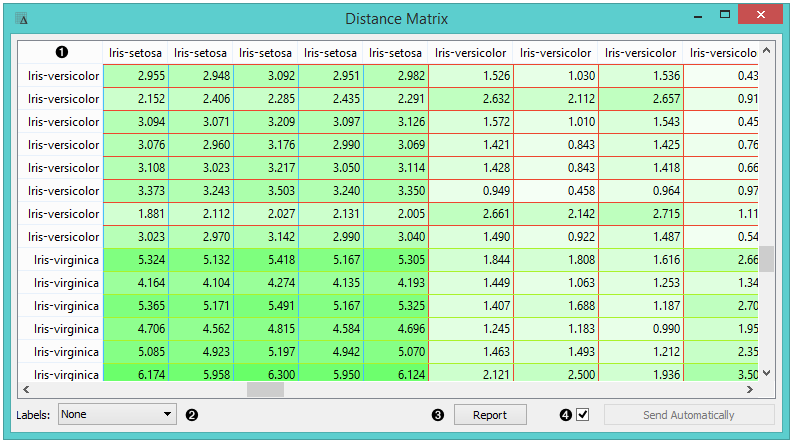This screenshot has height=443, width=793.
Task: Click the numbered marker 1 in table corner
Action: 61,52
